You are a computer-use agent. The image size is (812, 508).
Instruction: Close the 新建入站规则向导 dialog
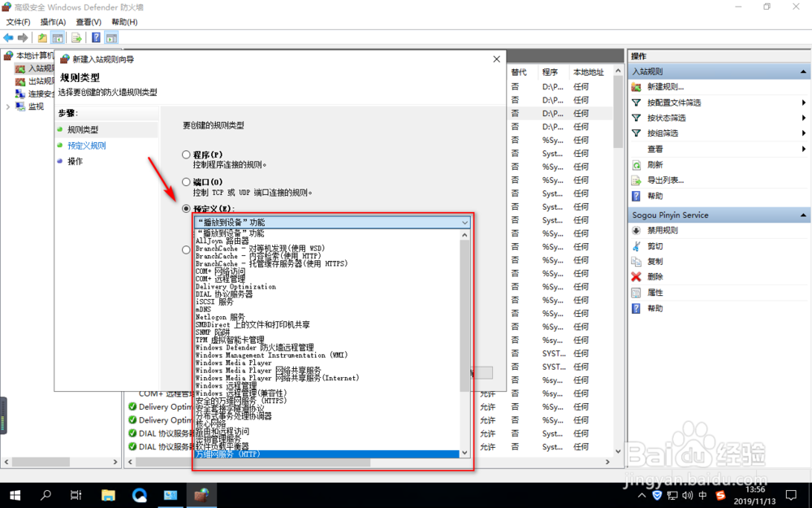tap(496, 59)
